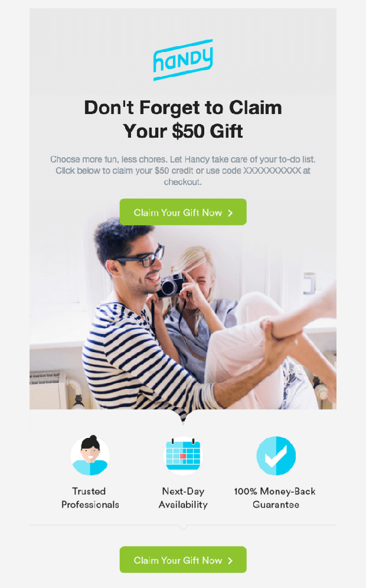Click the small triangle pointer above bottom button
This screenshot has width=366, height=588.
183,527
